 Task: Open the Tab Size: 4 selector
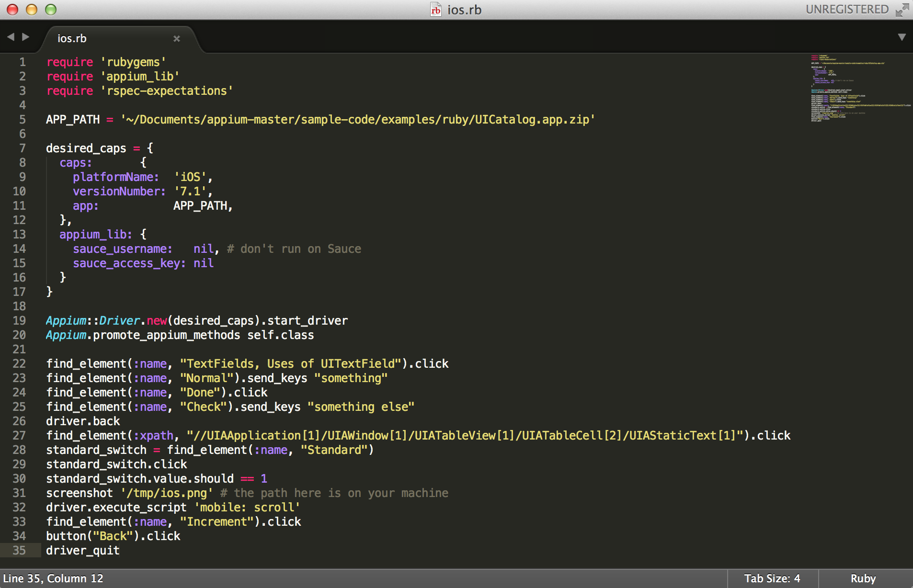772,578
